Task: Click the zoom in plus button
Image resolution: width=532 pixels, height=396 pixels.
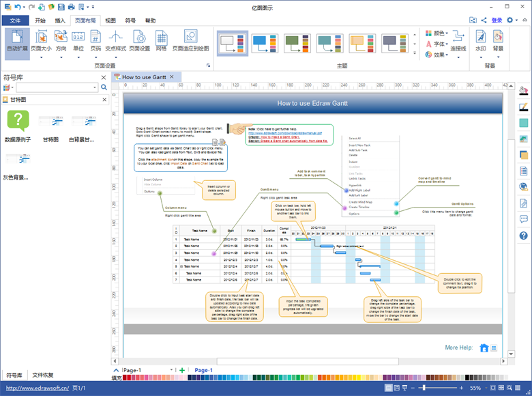Action: pos(462,388)
